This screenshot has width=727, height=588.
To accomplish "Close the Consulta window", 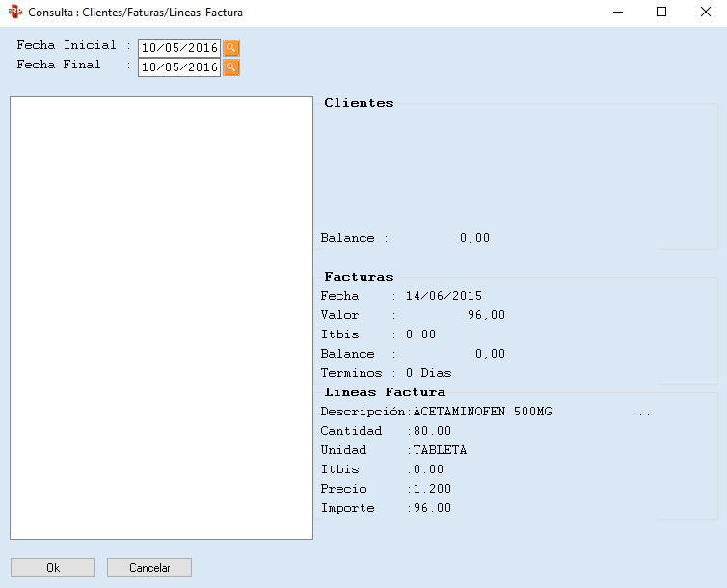I will [x=705, y=13].
